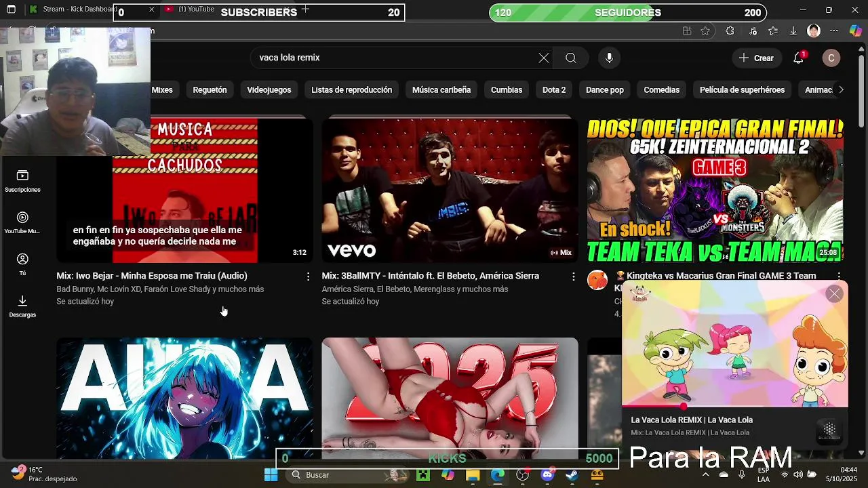Go to the Tú section in sidebar

coord(22,264)
